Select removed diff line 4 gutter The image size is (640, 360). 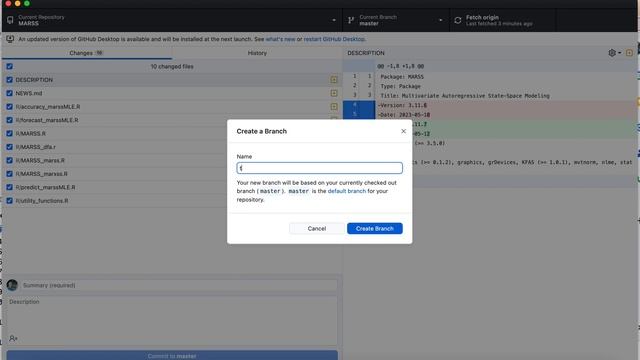click(359, 105)
